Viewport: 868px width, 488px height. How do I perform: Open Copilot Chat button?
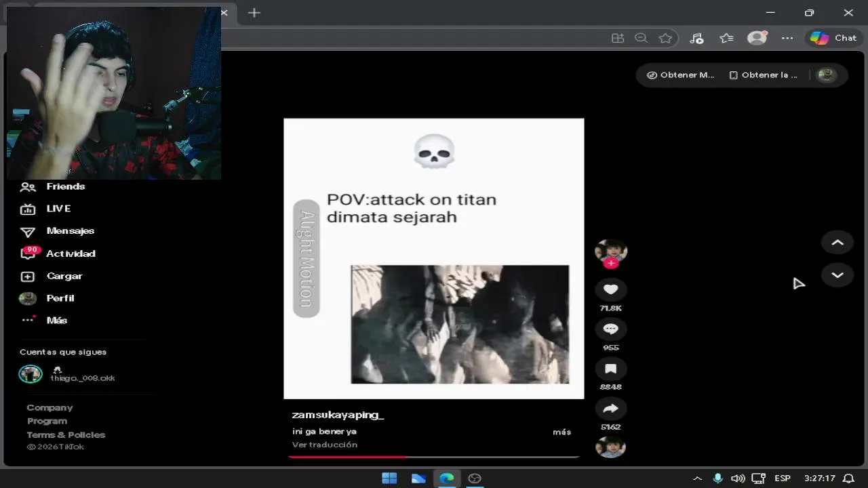834,38
